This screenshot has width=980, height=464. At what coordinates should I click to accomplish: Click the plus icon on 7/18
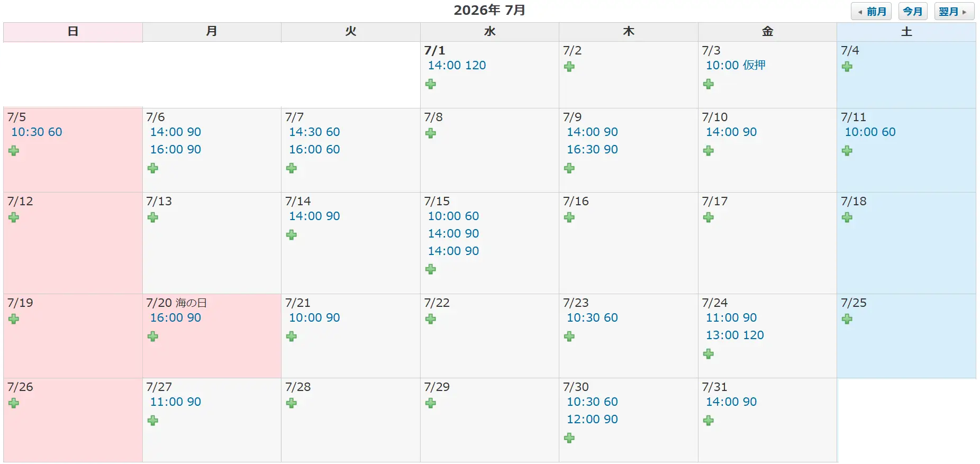[847, 217]
